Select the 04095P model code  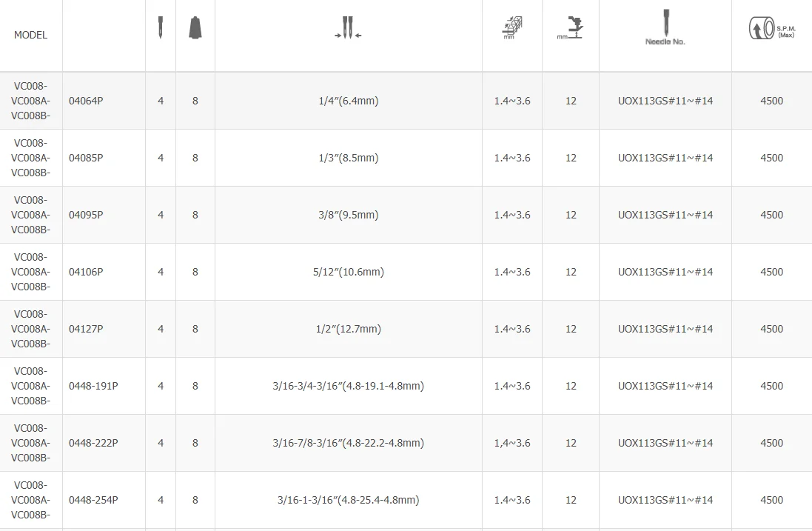(x=86, y=215)
